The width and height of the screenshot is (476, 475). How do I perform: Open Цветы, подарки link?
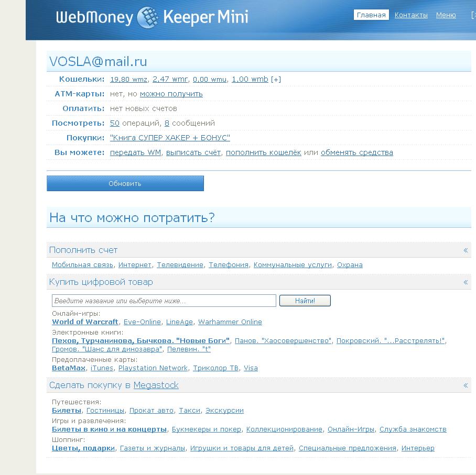pyautogui.click(x=83, y=448)
